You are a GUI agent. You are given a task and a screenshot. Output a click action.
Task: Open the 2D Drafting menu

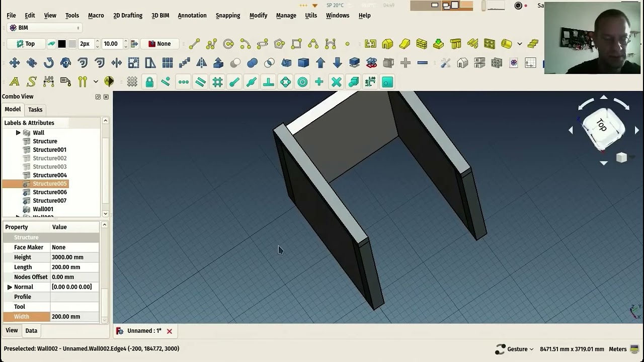[x=128, y=16]
